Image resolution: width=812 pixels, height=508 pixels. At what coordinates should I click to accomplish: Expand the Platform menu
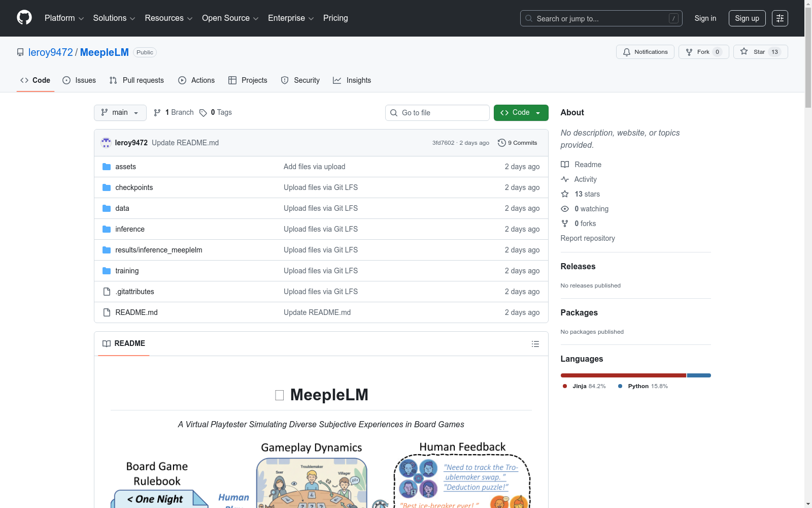[x=64, y=18]
